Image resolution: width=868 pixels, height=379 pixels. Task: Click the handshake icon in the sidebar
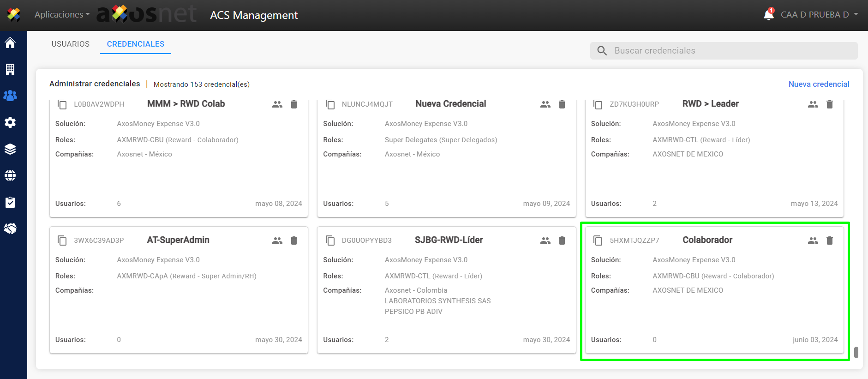click(10, 229)
